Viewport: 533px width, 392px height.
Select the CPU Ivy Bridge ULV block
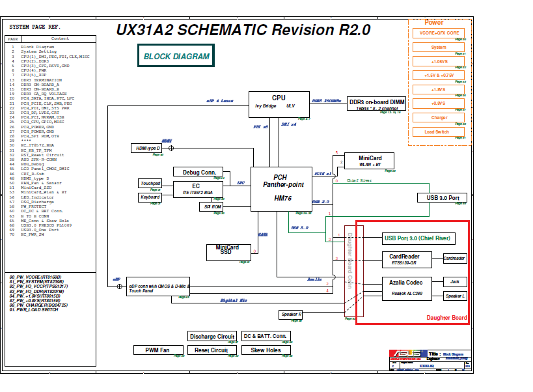click(x=279, y=104)
